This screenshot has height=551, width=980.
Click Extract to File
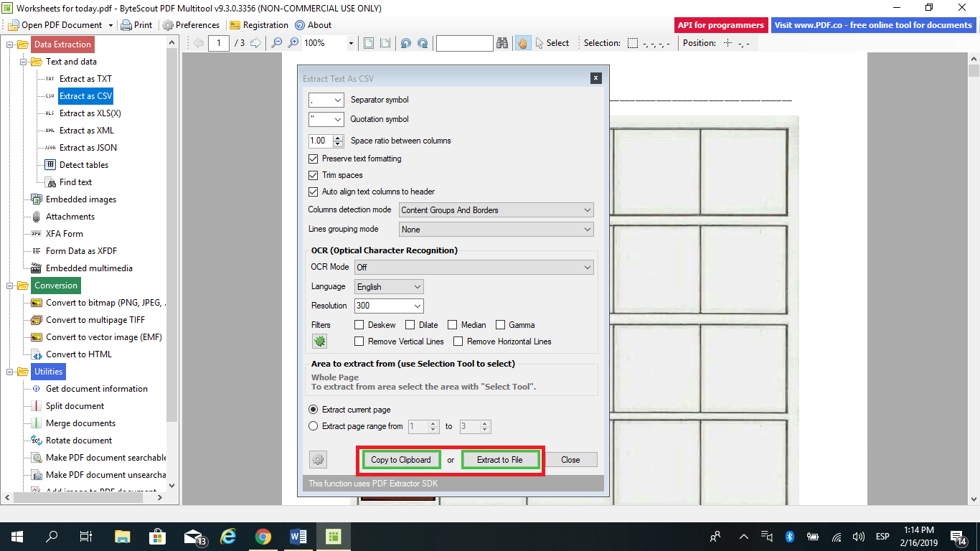tap(500, 459)
